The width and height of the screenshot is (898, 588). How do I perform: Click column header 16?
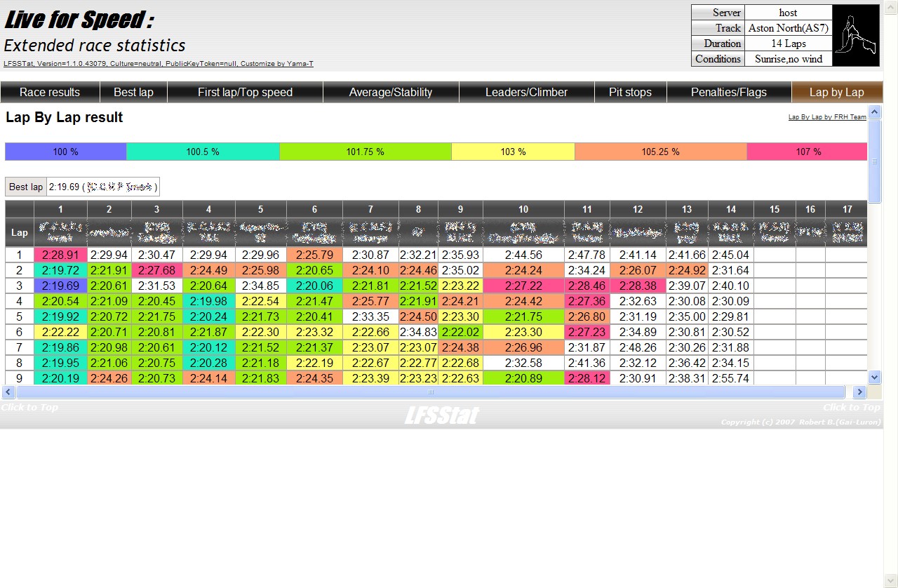coord(810,209)
